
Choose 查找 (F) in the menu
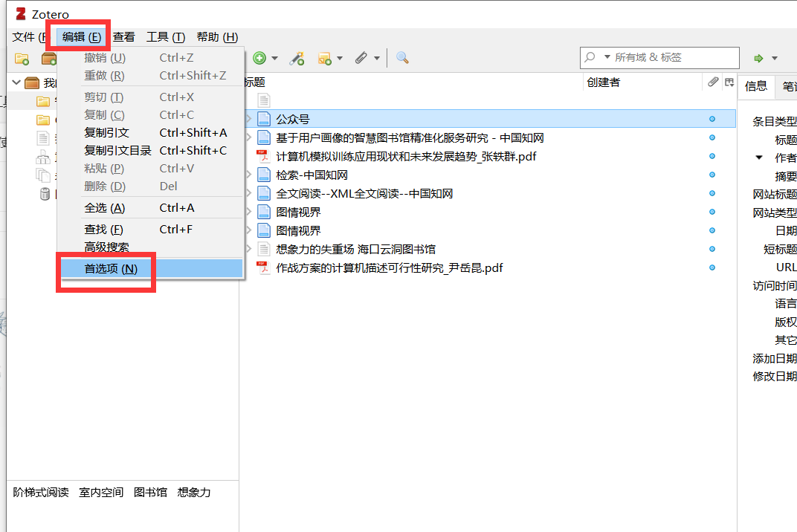pos(152,229)
